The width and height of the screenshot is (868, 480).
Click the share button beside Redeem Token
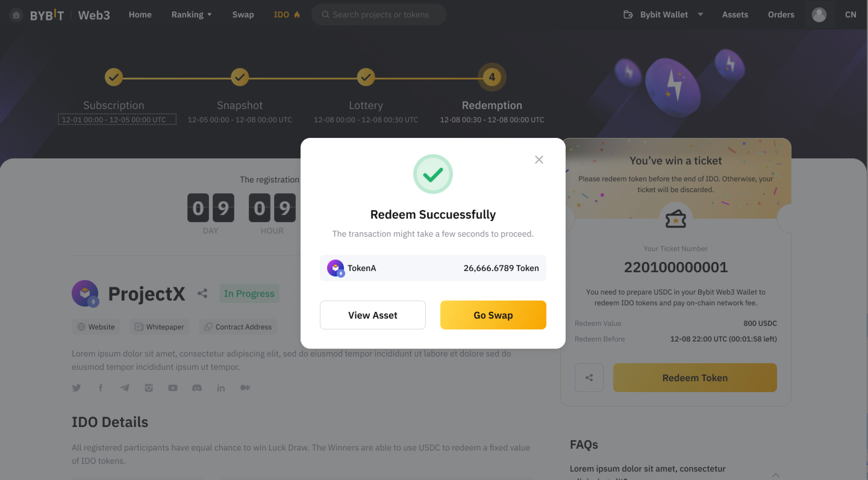coord(589,378)
